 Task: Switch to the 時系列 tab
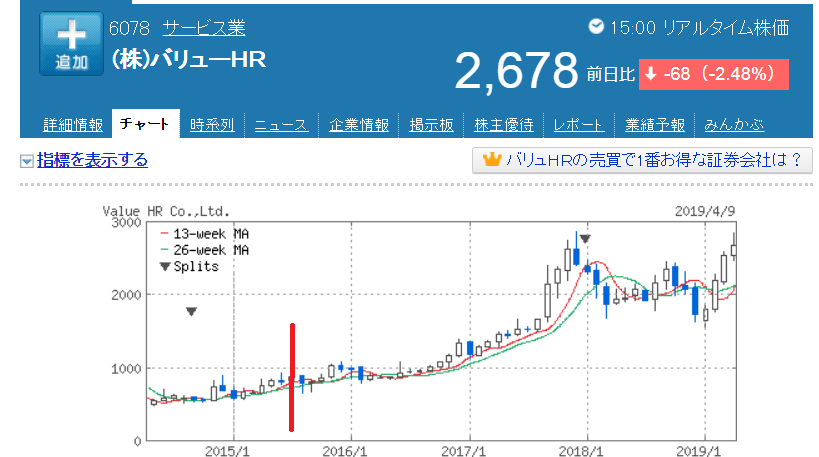coord(212,125)
